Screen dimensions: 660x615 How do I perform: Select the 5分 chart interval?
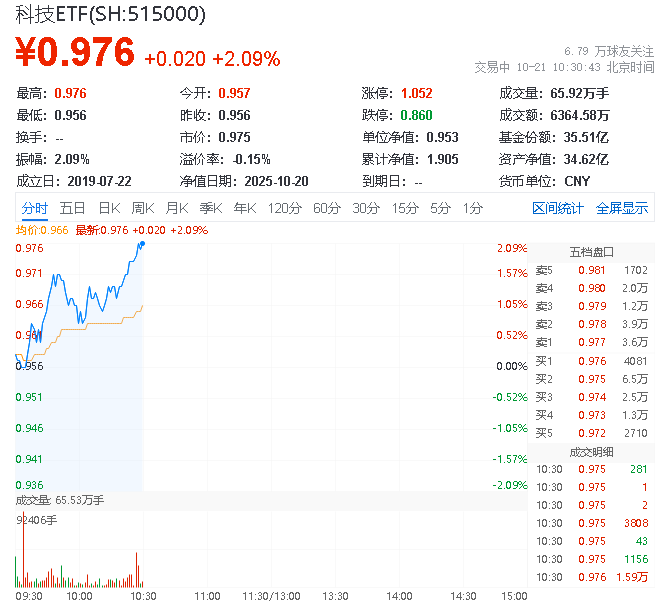(440, 208)
